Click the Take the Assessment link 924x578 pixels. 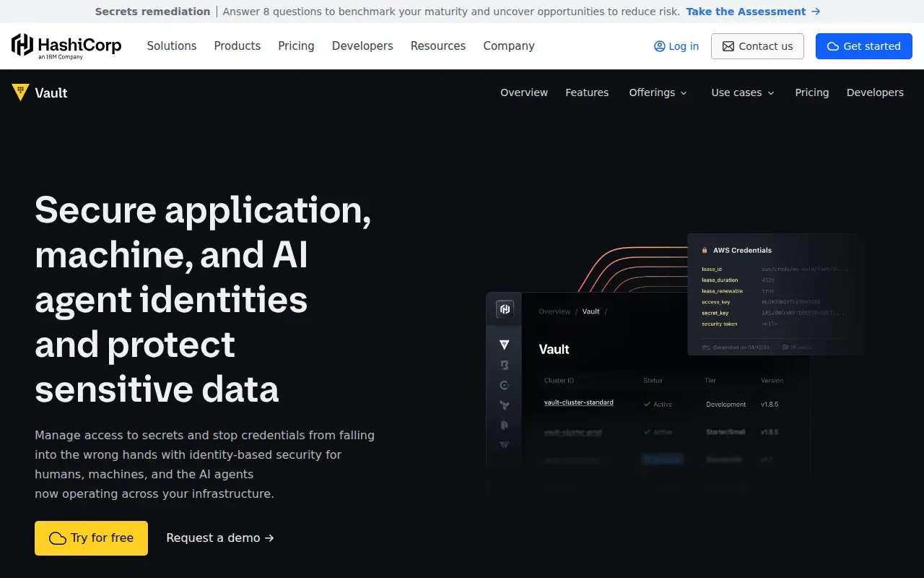click(753, 12)
